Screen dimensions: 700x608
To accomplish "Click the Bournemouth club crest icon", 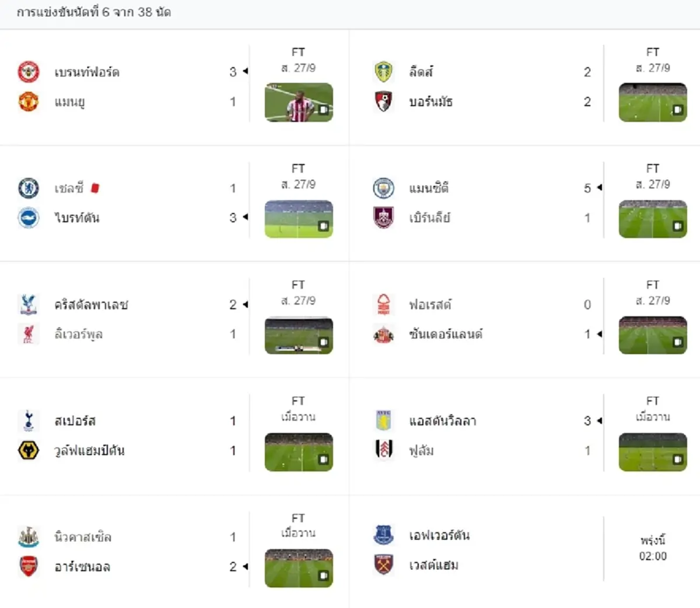I will point(383,102).
